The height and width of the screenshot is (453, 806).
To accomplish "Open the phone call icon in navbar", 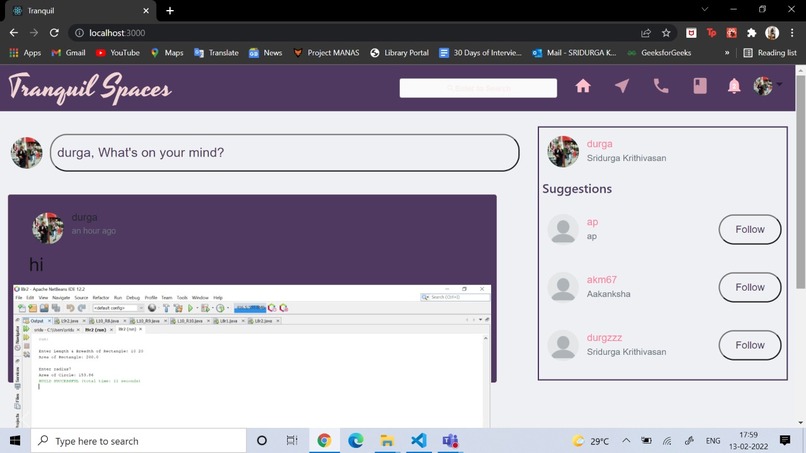I will pyautogui.click(x=661, y=86).
